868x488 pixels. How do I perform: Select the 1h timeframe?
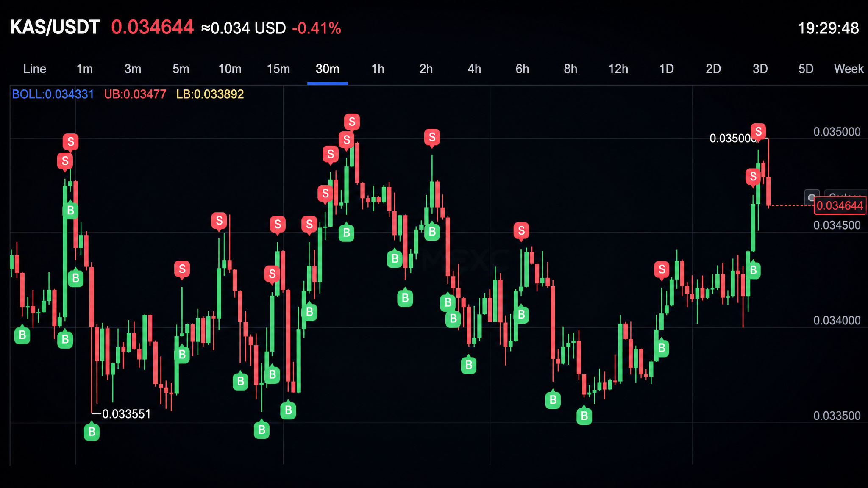pos(378,69)
